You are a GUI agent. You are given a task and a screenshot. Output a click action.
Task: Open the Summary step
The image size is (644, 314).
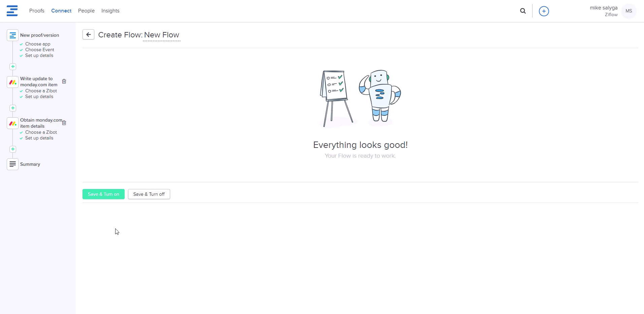coord(30,164)
